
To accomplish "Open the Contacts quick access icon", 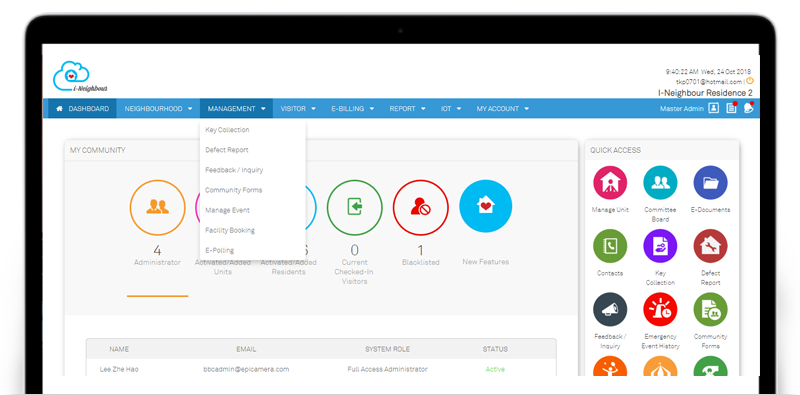I will tap(610, 246).
